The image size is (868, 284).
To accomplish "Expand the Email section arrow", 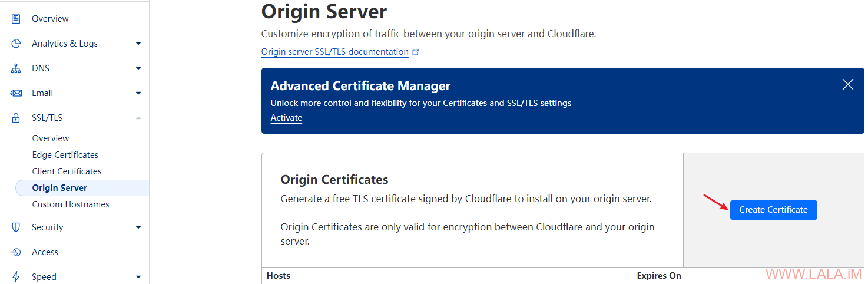I will click(138, 93).
